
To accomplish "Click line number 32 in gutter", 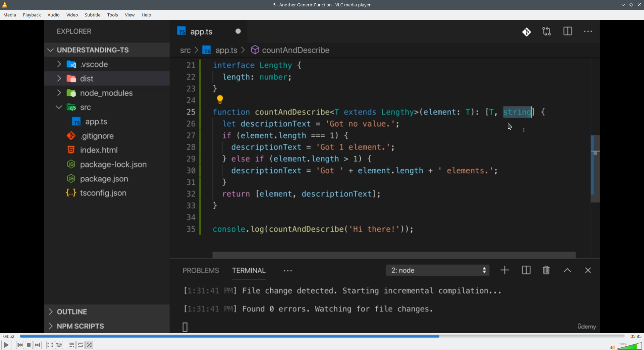I will point(191,194).
